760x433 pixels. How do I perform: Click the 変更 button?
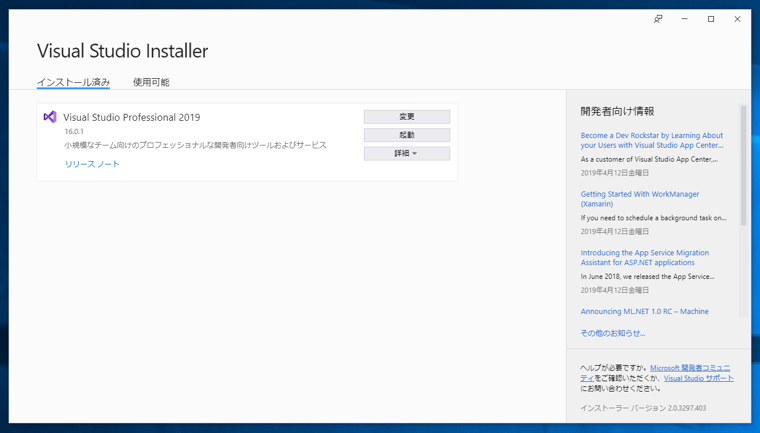point(407,117)
